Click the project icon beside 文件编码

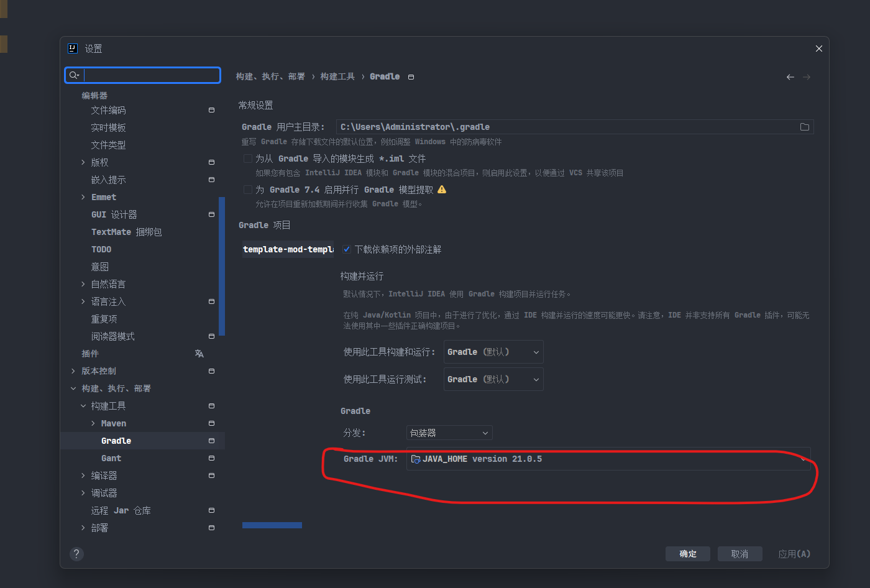point(211,110)
